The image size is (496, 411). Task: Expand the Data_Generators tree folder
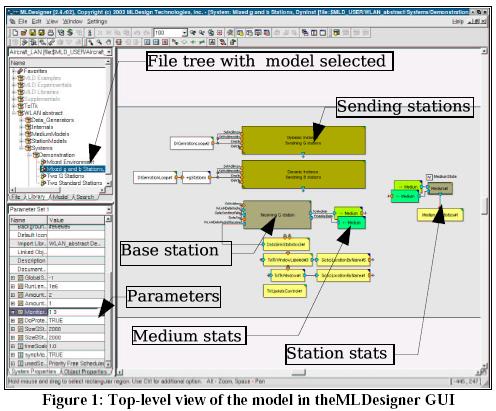coord(22,120)
